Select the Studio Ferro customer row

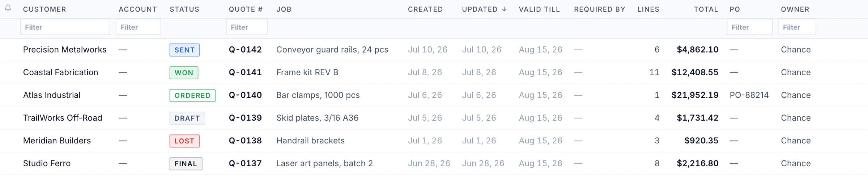pyautogui.click(x=434, y=164)
